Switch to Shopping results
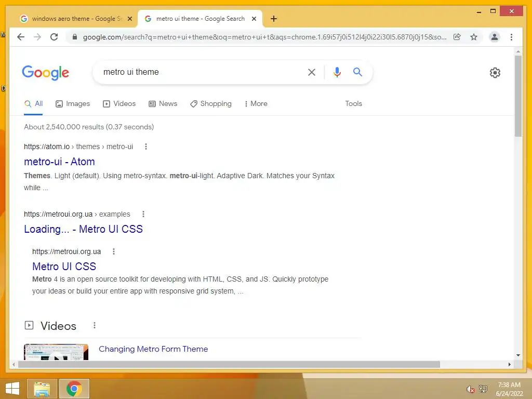The image size is (532, 399). [x=211, y=104]
